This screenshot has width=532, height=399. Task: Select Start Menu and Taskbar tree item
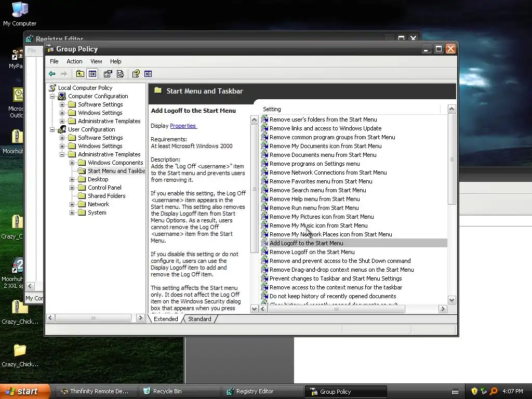pyautogui.click(x=116, y=171)
